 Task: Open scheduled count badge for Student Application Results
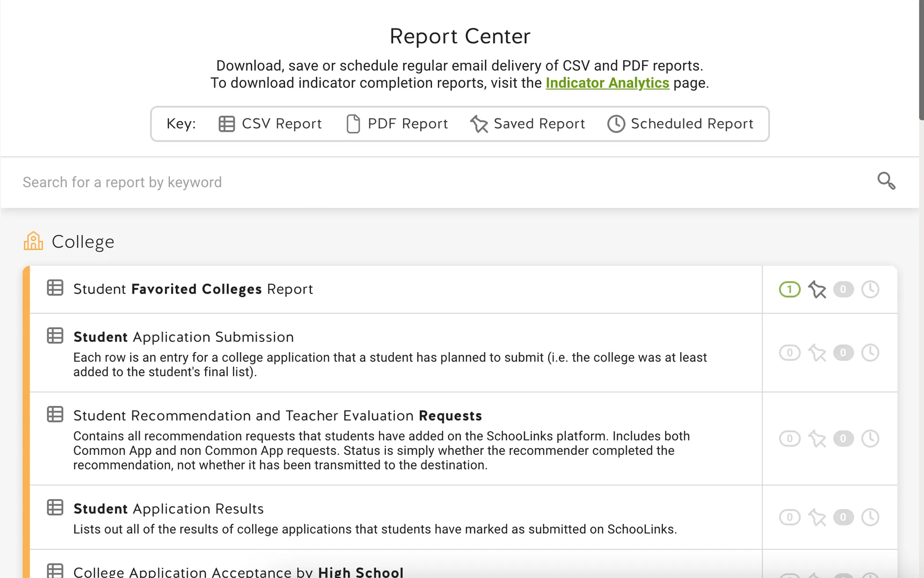(x=843, y=517)
